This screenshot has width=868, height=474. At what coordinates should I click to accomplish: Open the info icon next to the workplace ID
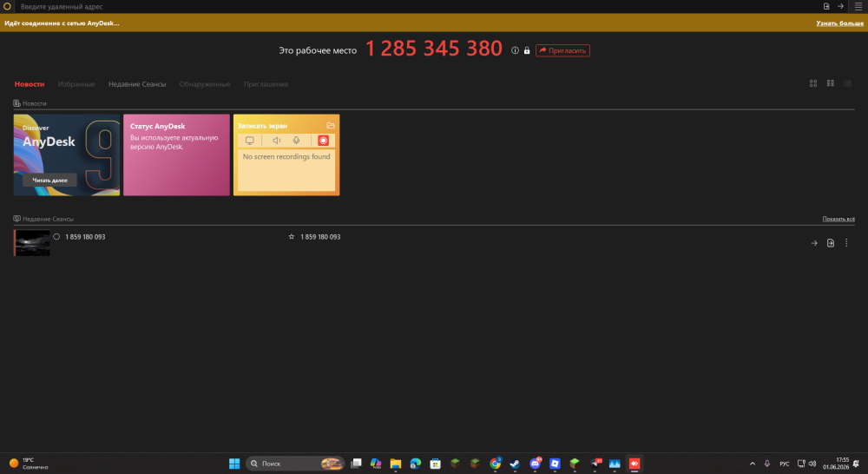pos(515,50)
